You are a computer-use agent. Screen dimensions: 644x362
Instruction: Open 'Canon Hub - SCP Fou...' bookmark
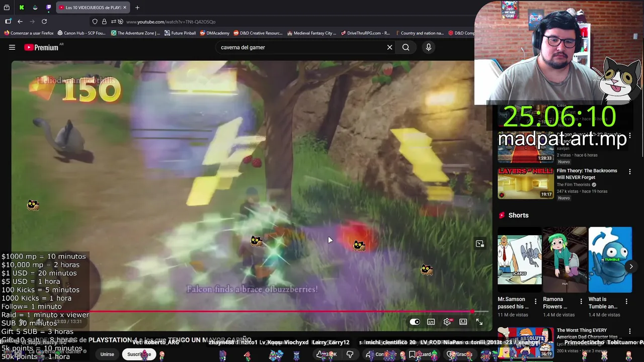pyautogui.click(x=82, y=33)
